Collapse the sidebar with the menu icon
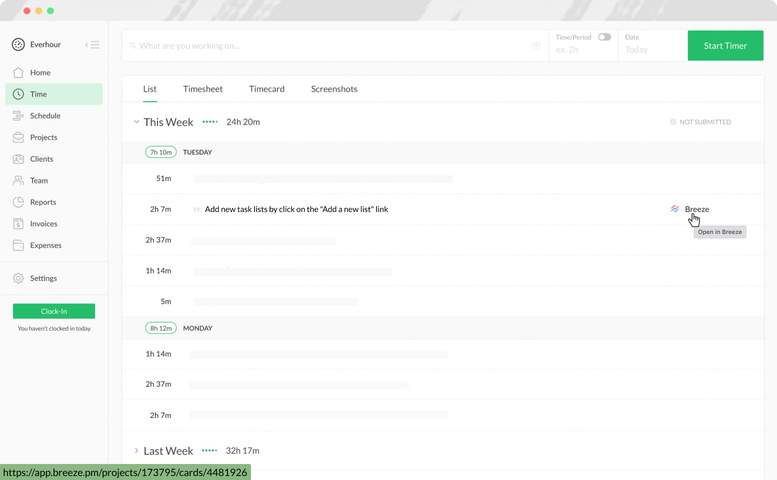 93,45
